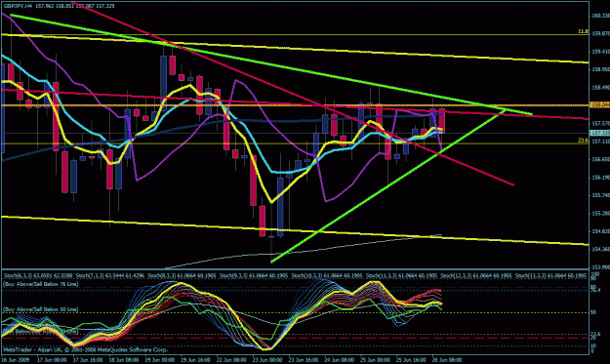Click the light-blue current price tag
Image resolution: width=610 pixels, height=364 pixels.
click(600, 133)
